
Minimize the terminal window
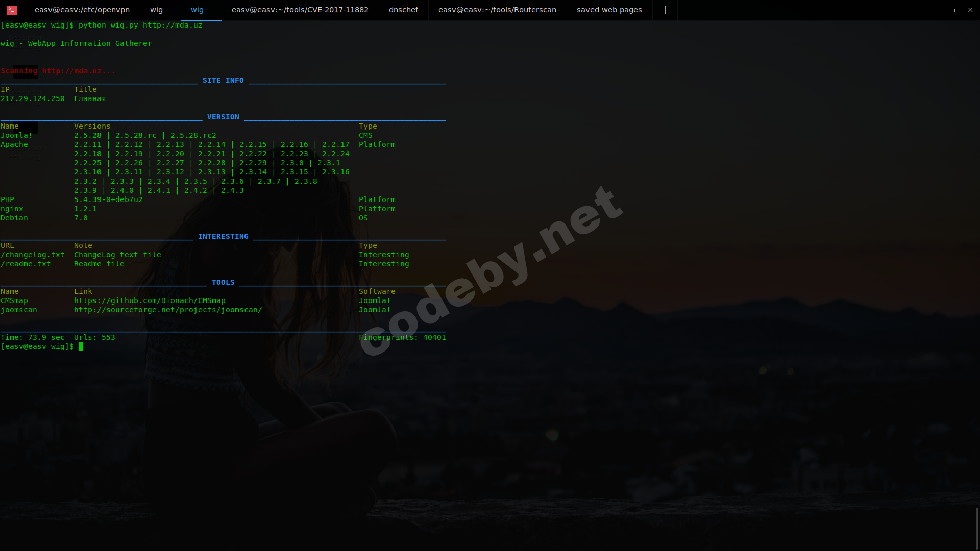(942, 10)
